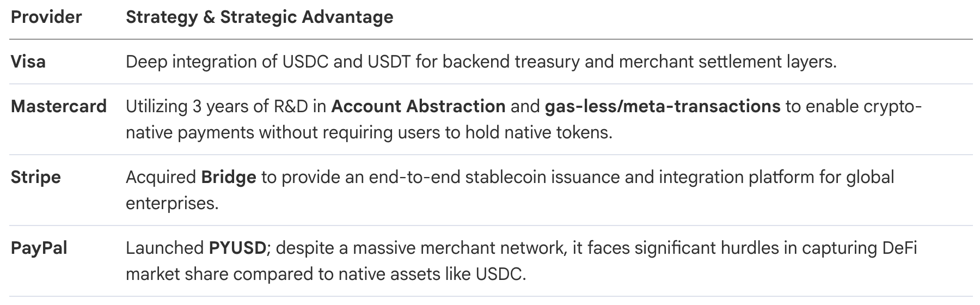Select the Visa row label
The image size is (980, 305).
pos(28,62)
